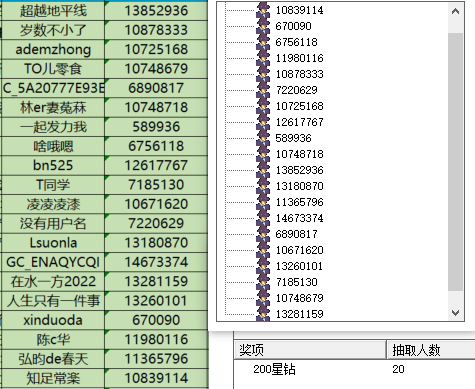Select tree entry 12617767 in winner list
This screenshot has width=475, height=389.
click(x=299, y=122)
